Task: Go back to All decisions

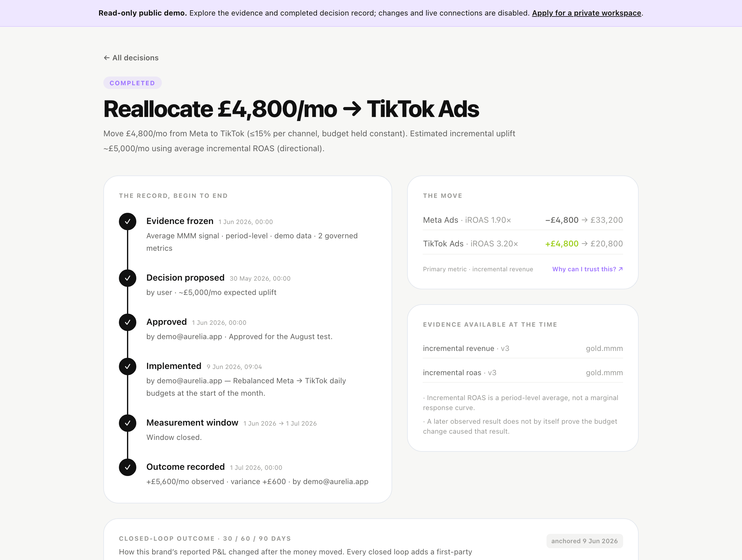Action: (131, 58)
